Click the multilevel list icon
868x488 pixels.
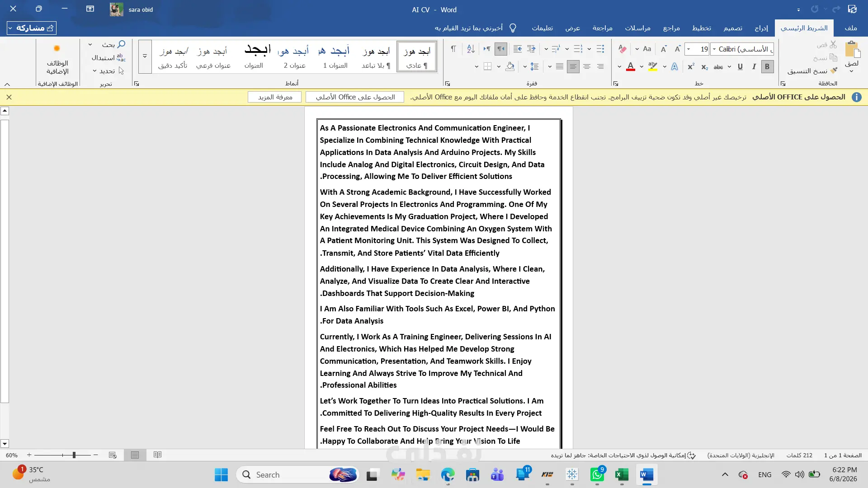(556, 49)
